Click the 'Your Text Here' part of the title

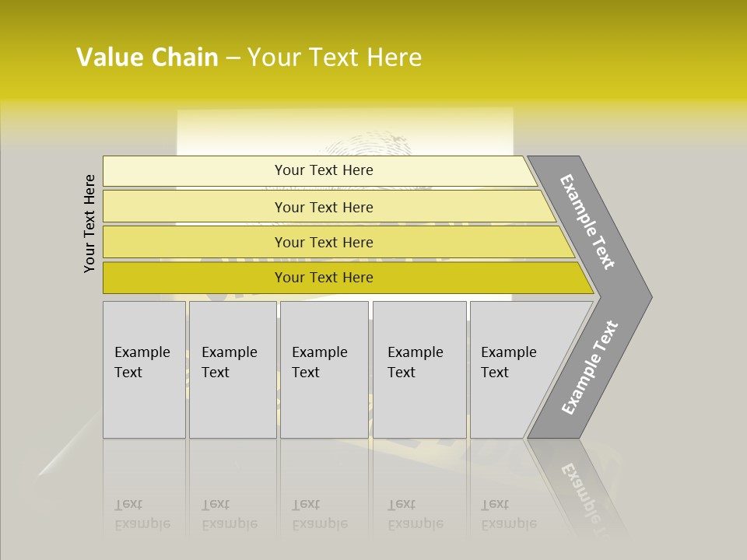[x=335, y=58]
